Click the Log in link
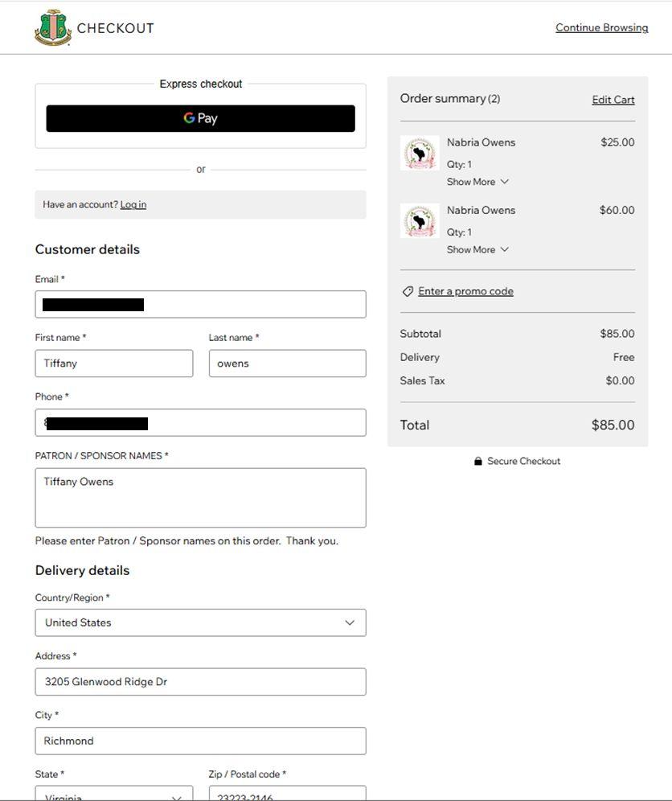The height and width of the screenshot is (801, 672). click(133, 204)
